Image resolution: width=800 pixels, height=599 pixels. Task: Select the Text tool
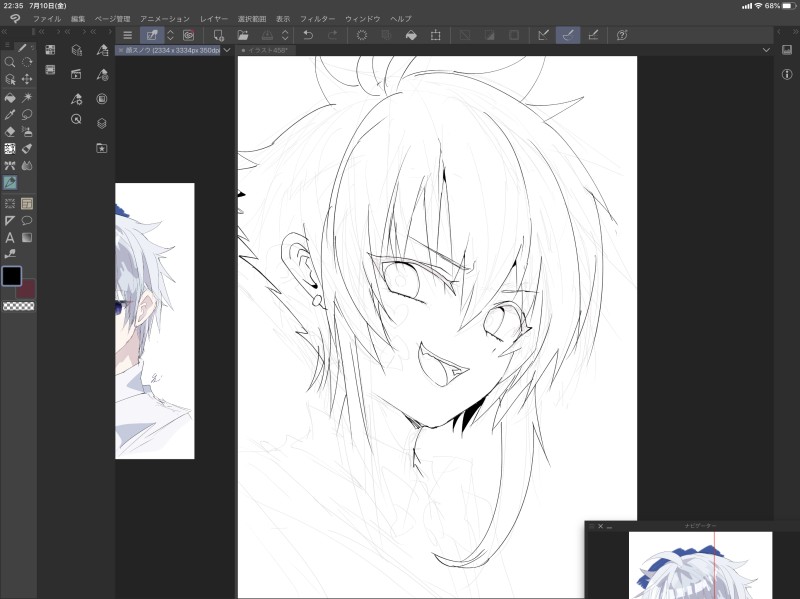tap(10, 238)
